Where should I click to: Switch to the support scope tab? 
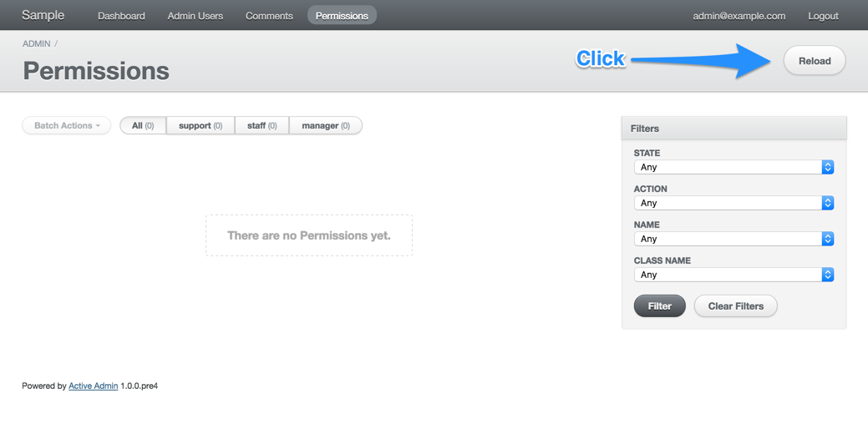pyautogui.click(x=201, y=126)
